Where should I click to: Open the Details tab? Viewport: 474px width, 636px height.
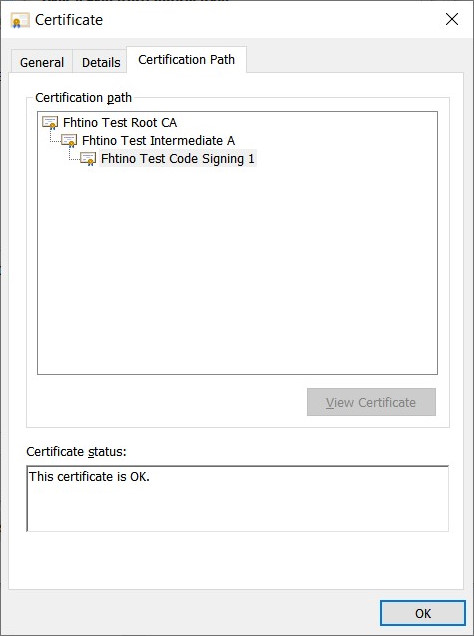[x=101, y=62]
